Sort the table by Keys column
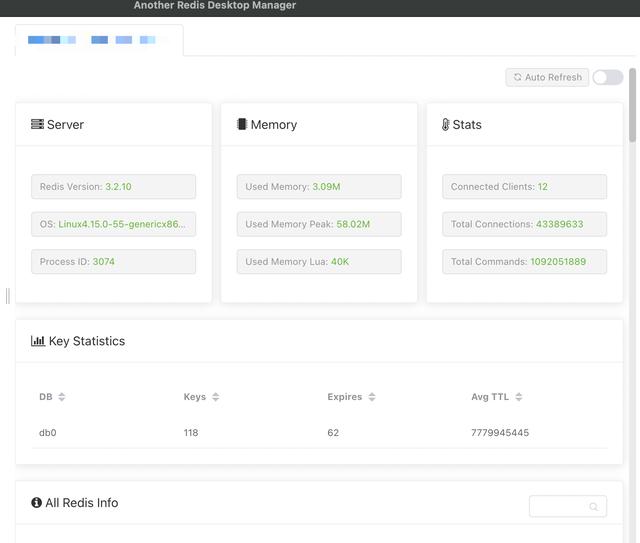 click(x=216, y=397)
